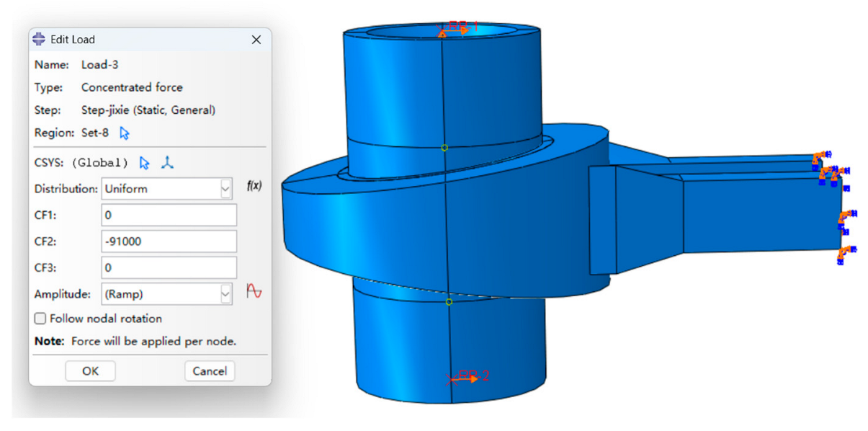Viewport: 868px width, 431px height.
Task: Close the Edit Load dialog
Action: coord(256,40)
